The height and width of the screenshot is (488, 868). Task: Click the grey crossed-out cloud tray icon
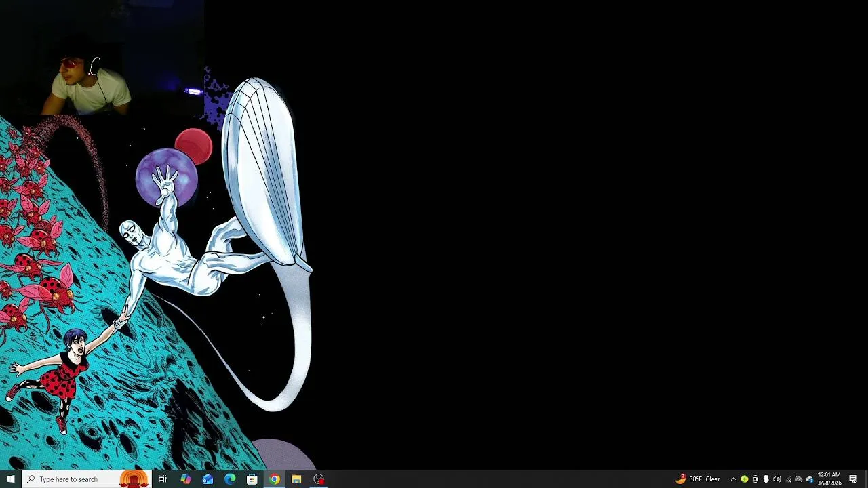[799, 479]
